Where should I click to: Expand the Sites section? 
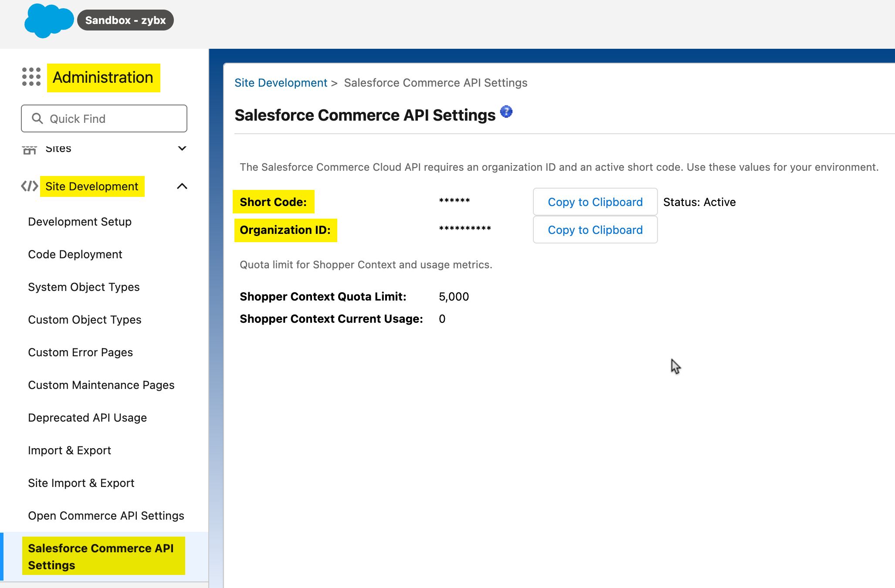pyautogui.click(x=182, y=149)
